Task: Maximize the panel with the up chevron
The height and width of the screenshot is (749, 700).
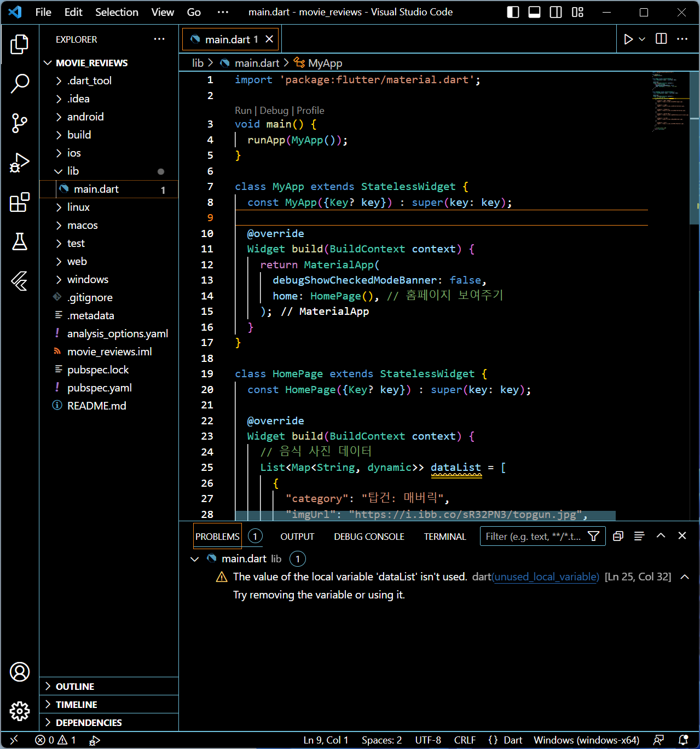Action: point(661,535)
